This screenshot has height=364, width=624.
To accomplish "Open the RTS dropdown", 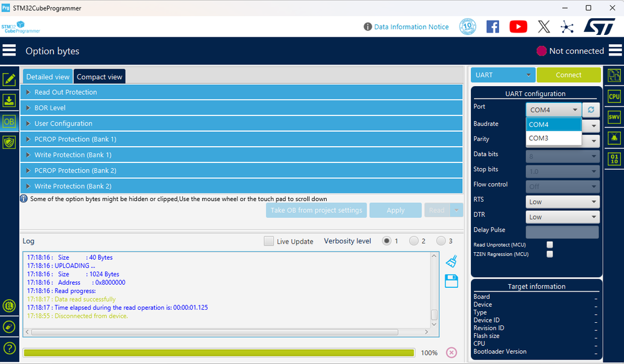I will (x=562, y=202).
